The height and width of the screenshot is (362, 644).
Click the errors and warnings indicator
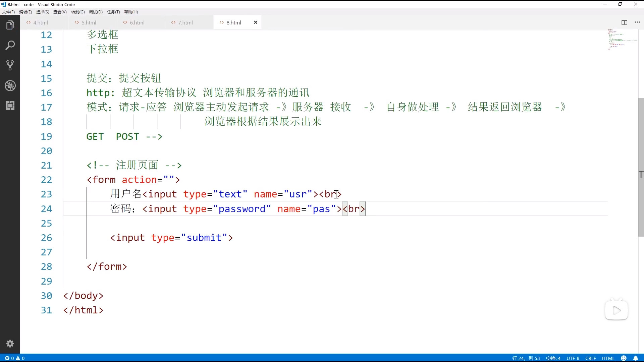15,358
